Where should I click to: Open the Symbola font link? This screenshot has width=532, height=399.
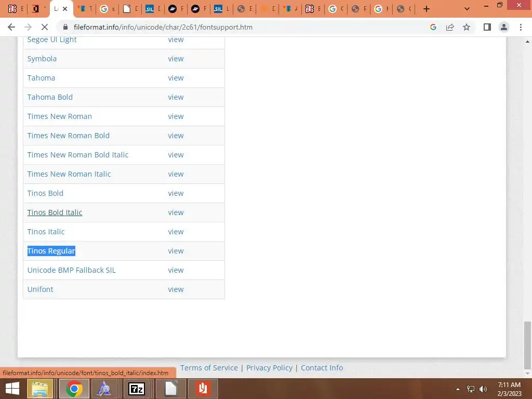point(42,59)
